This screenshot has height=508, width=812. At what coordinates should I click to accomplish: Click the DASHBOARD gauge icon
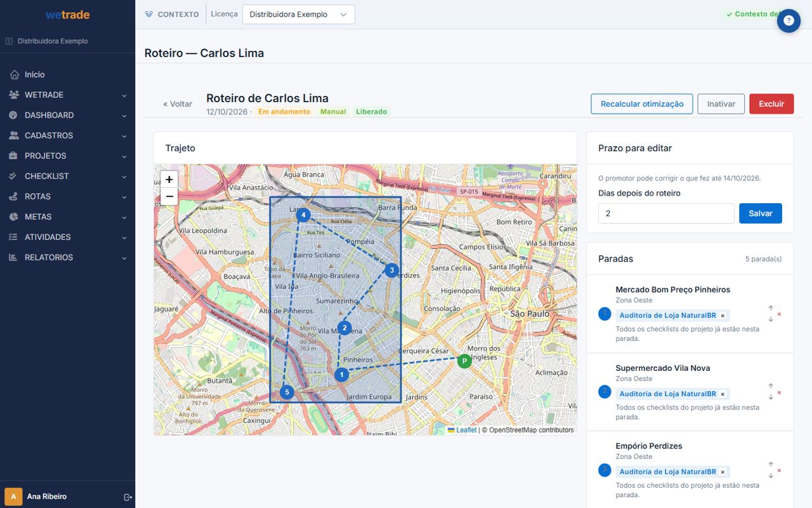[x=14, y=116]
